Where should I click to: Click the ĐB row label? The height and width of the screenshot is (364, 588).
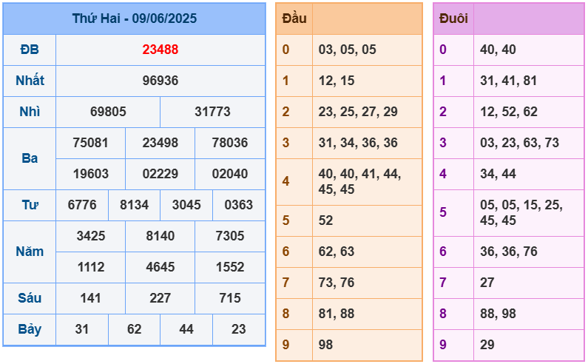coord(30,50)
